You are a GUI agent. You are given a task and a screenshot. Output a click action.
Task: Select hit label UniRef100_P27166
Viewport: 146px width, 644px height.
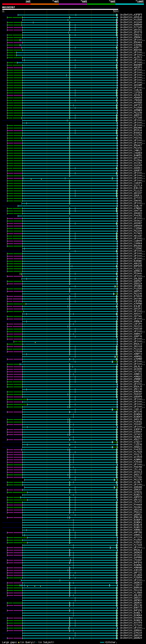click(x=131, y=118)
